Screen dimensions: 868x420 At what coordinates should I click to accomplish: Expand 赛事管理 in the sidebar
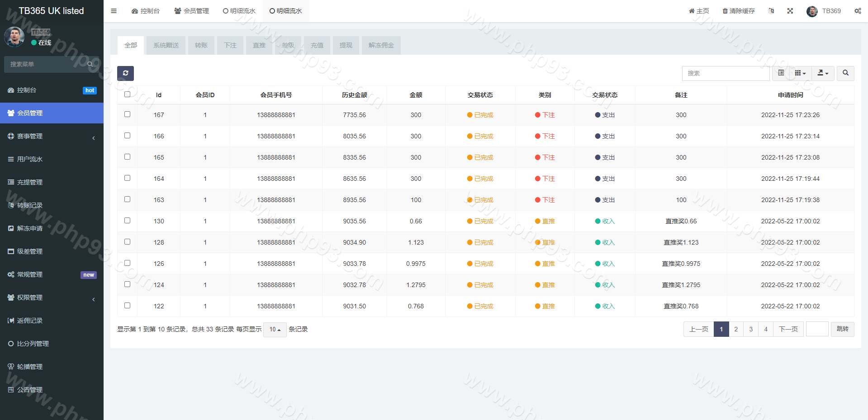coord(52,136)
